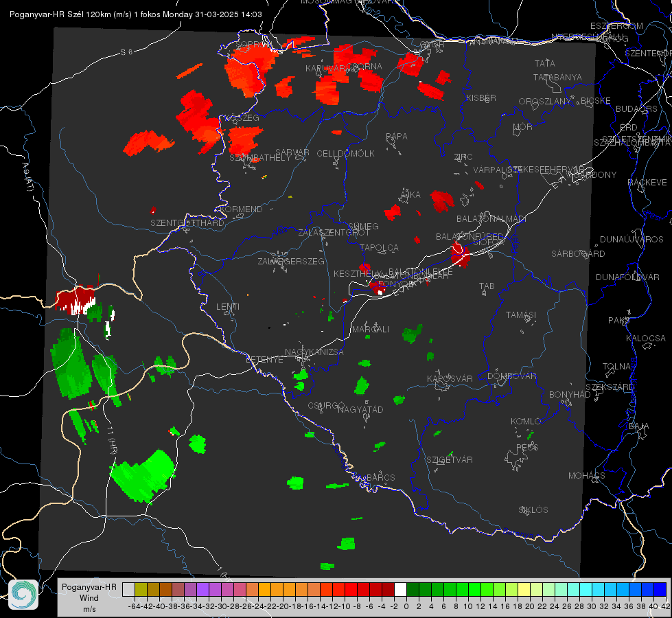672x618 pixels.
Task: Click the PECS city label
Action: [x=526, y=447]
